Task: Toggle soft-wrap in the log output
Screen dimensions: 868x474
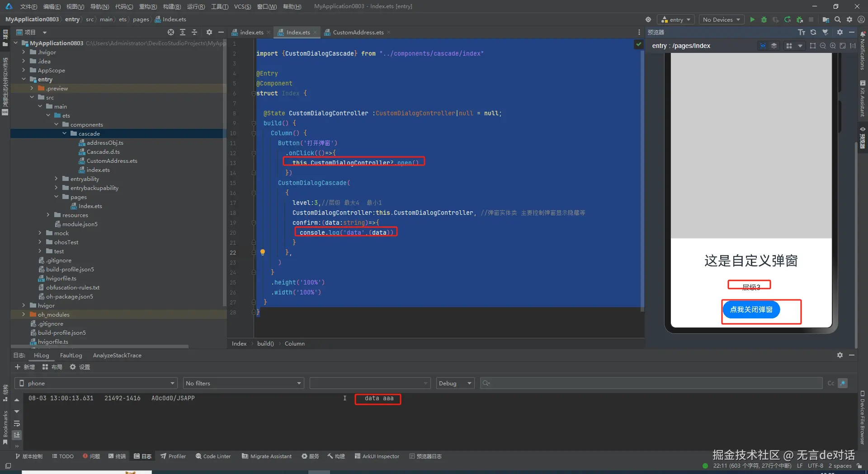Action: [x=17, y=424]
